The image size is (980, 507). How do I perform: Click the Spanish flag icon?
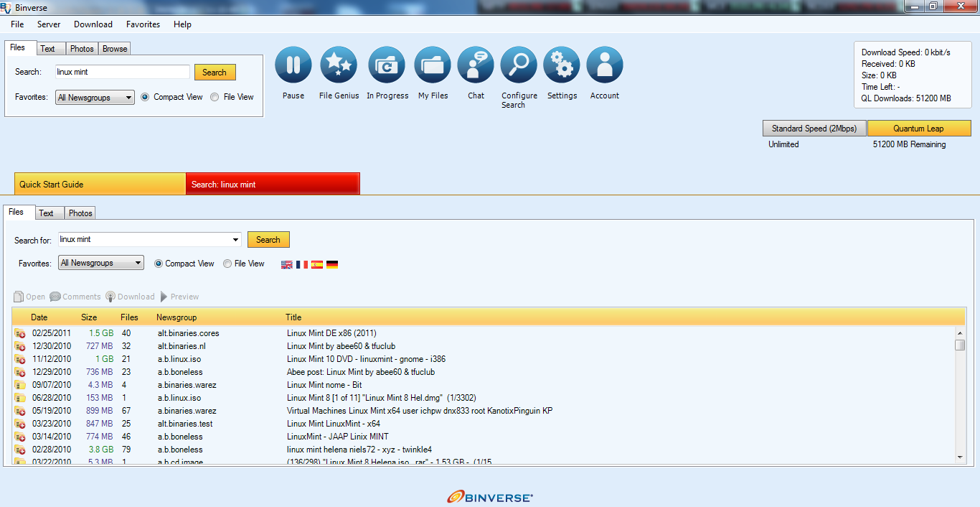tap(317, 264)
